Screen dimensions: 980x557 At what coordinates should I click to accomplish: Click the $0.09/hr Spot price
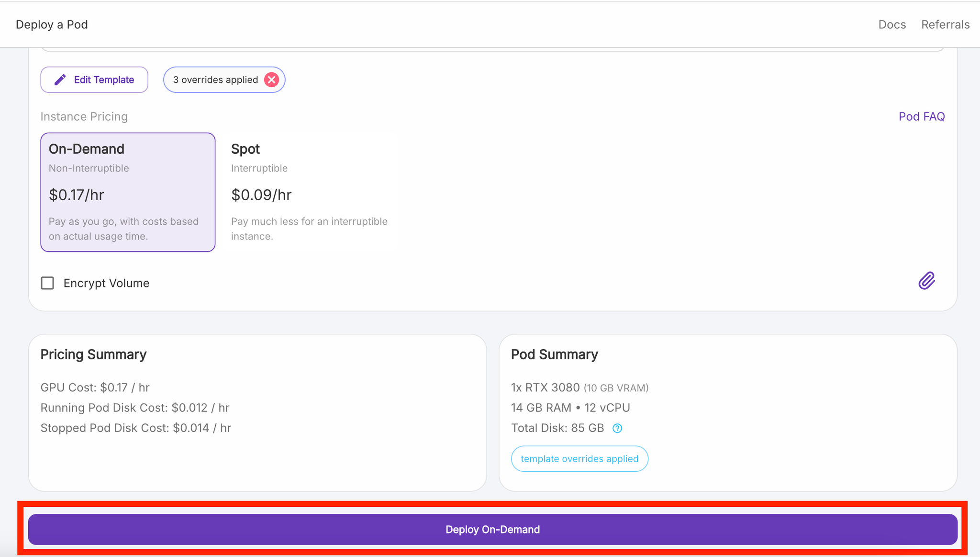click(x=261, y=195)
